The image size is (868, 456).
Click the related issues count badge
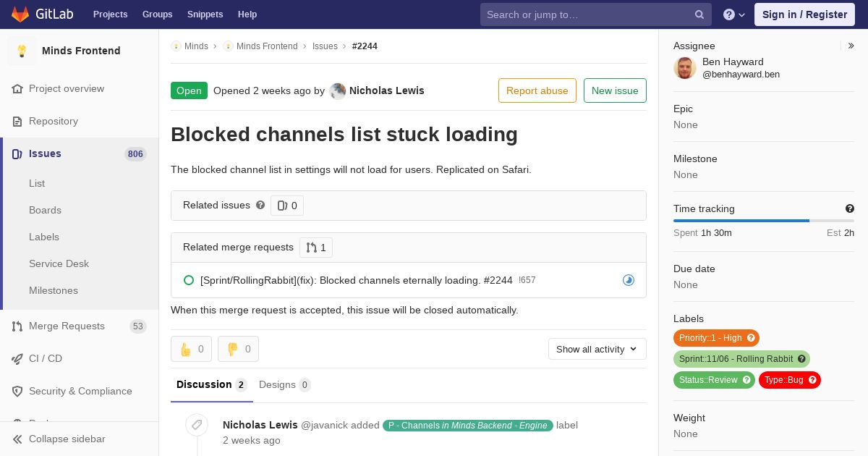coord(287,206)
